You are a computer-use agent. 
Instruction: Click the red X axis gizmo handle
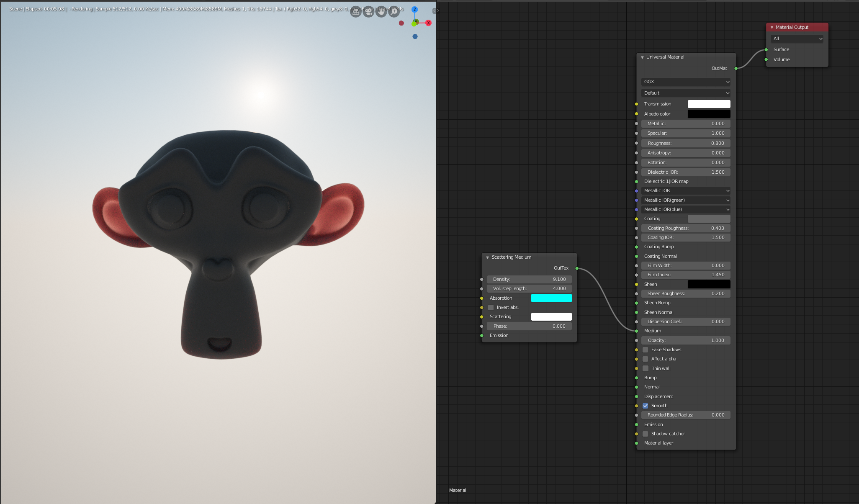tap(428, 23)
